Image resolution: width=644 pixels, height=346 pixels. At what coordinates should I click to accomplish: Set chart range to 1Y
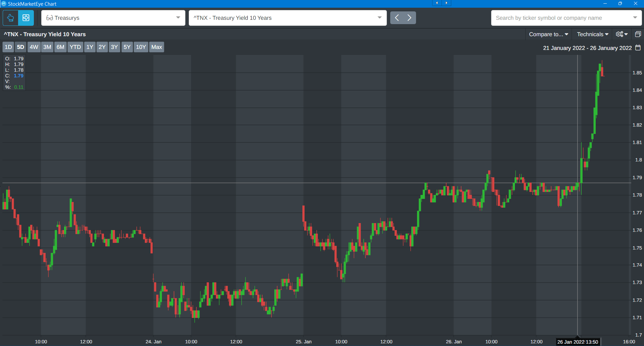point(90,47)
